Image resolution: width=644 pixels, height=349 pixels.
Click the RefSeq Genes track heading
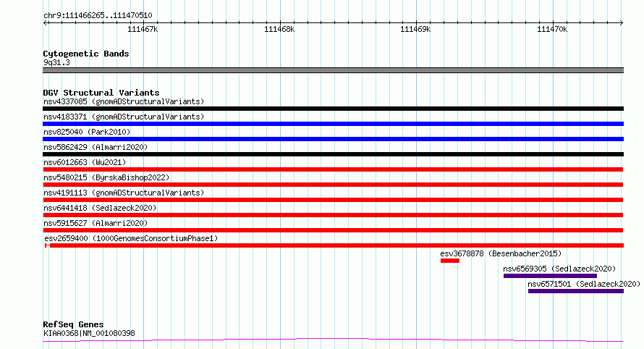[73, 324]
